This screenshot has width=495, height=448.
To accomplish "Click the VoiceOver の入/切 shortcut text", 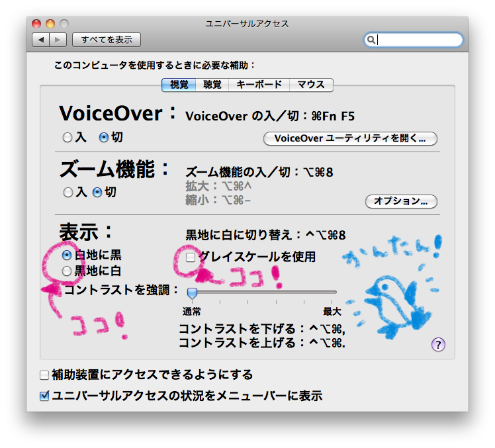I will [x=270, y=116].
